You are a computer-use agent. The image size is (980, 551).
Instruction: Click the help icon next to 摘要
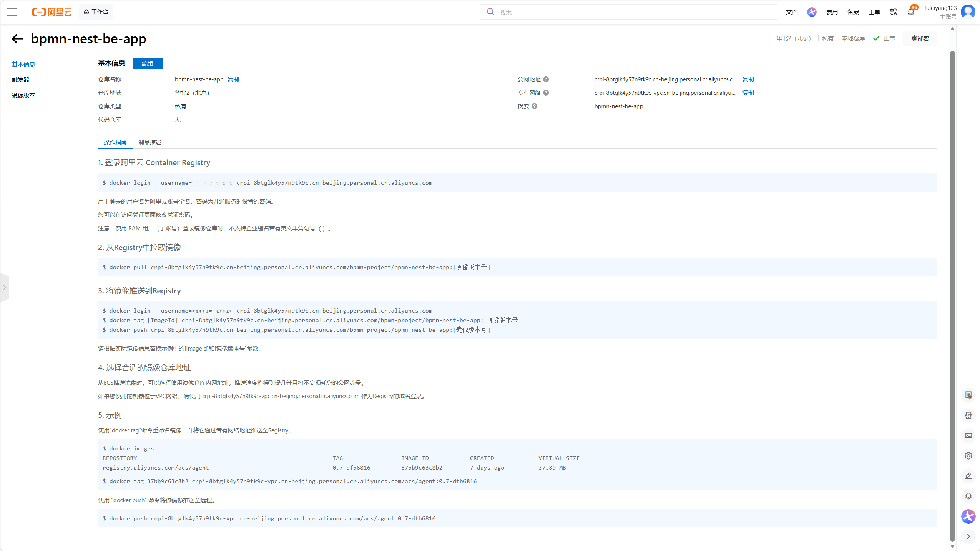point(535,106)
